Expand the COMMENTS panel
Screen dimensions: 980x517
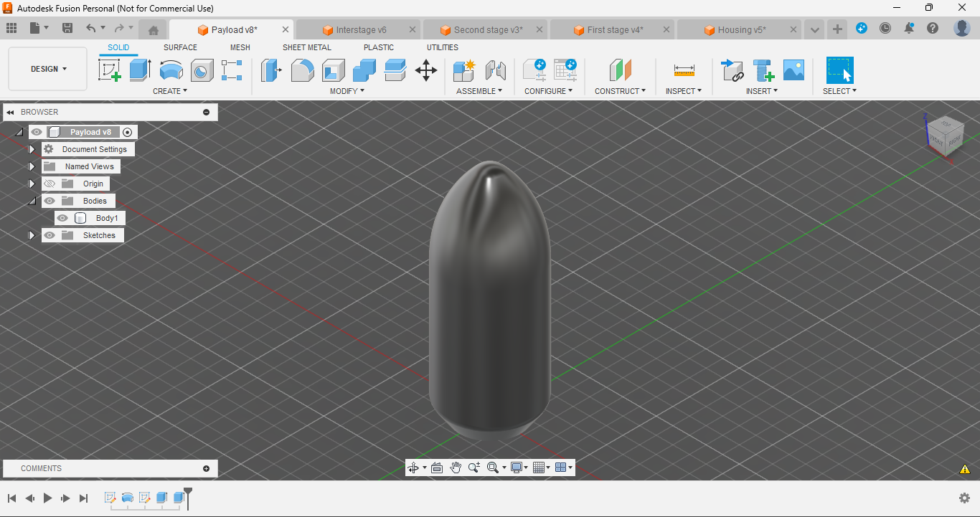pyautogui.click(x=207, y=468)
